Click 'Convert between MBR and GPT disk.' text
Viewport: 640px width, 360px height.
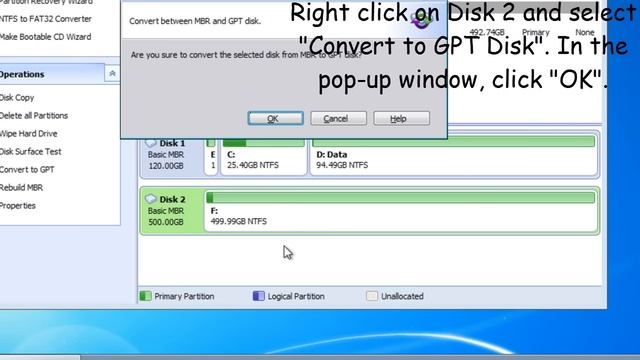pyautogui.click(x=195, y=21)
